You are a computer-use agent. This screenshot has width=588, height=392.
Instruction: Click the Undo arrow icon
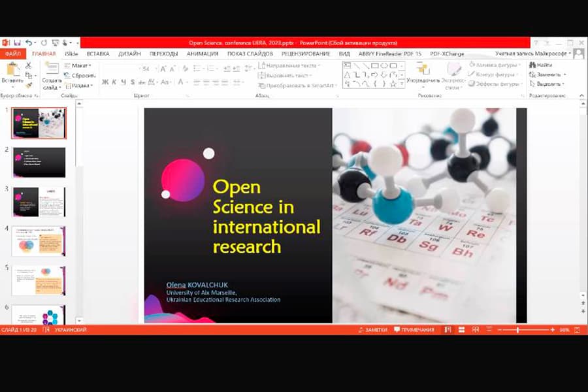point(28,42)
